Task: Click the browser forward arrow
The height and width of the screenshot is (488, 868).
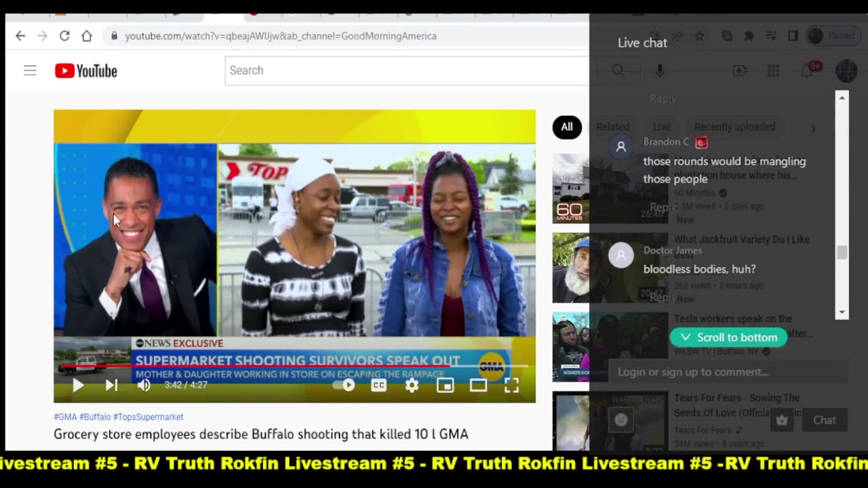Action: coord(42,36)
